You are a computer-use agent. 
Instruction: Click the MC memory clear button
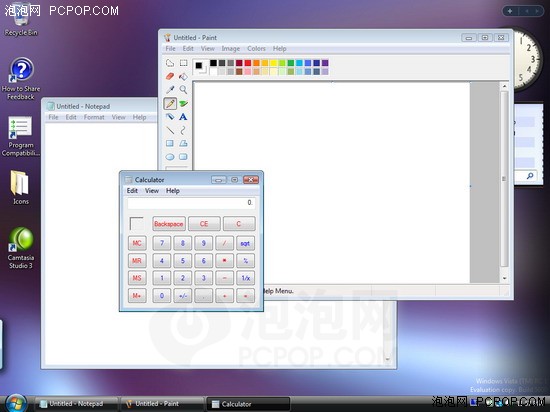[x=137, y=243]
